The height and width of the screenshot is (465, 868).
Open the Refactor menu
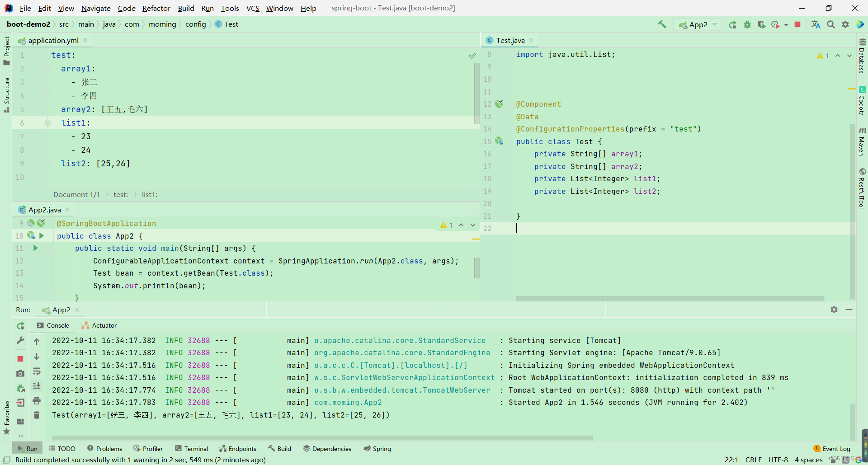(156, 8)
